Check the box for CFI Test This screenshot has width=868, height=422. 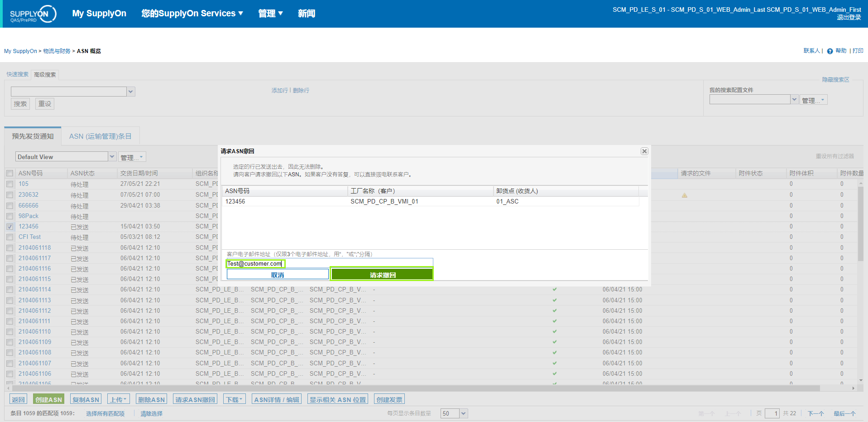click(x=10, y=237)
